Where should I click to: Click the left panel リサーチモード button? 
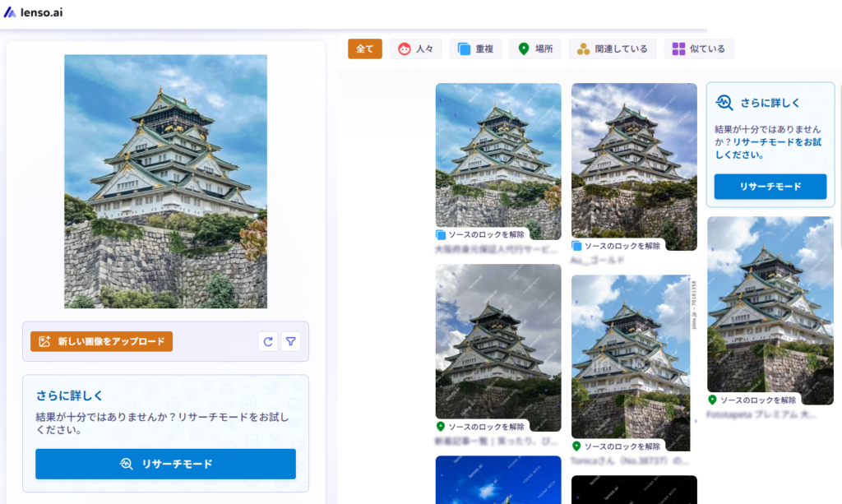(x=165, y=464)
